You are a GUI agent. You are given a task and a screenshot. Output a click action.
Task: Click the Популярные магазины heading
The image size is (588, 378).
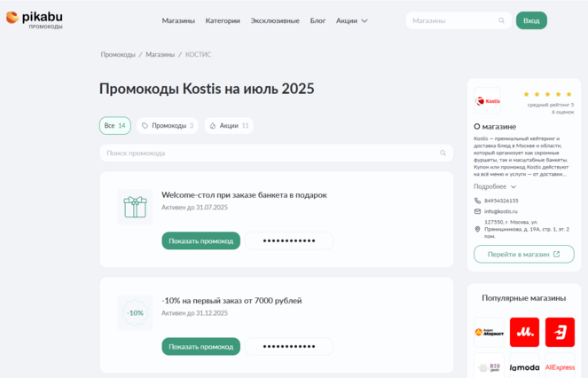(x=524, y=298)
